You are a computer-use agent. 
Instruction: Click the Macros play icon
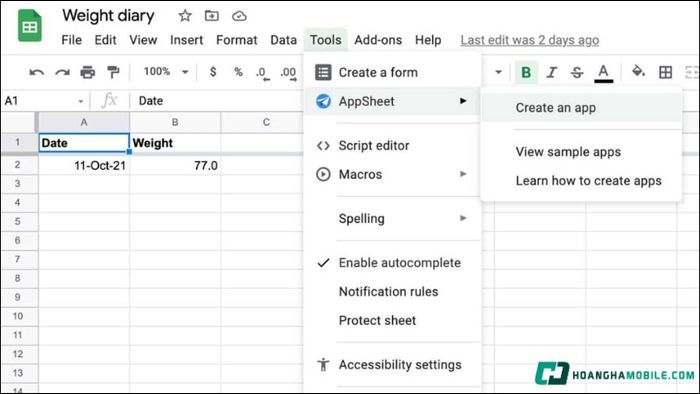tap(323, 174)
